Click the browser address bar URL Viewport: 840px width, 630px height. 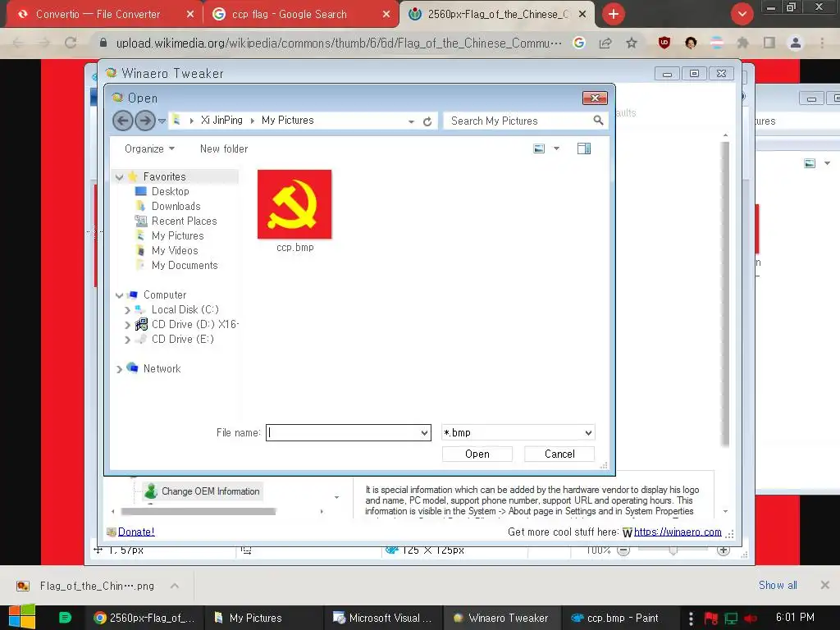click(339, 43)
